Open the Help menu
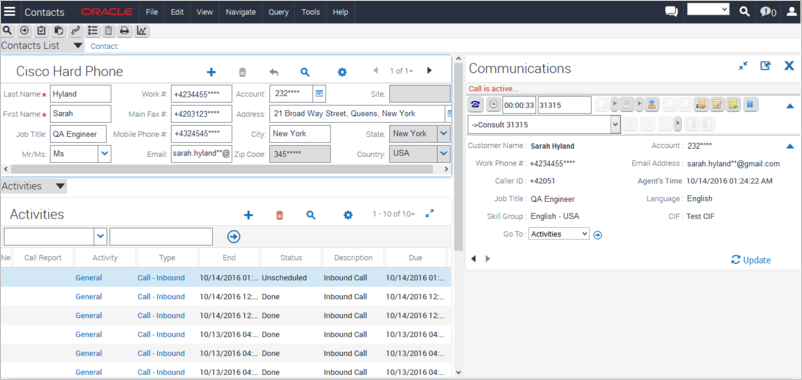This screenshot has height=380, width=802. coord(340,12)
